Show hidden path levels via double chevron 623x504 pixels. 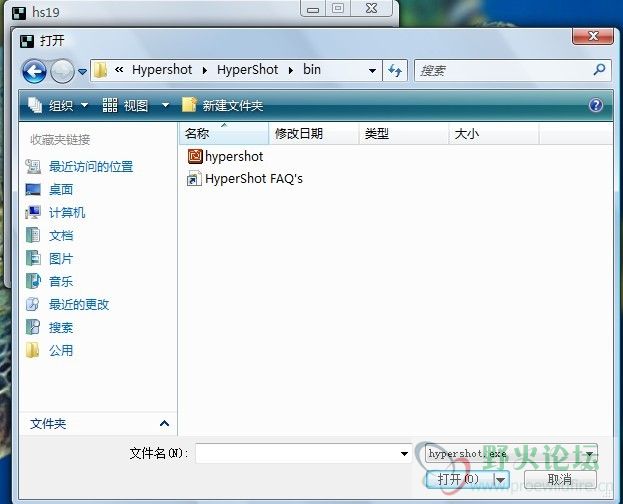[x=119, y=70]
